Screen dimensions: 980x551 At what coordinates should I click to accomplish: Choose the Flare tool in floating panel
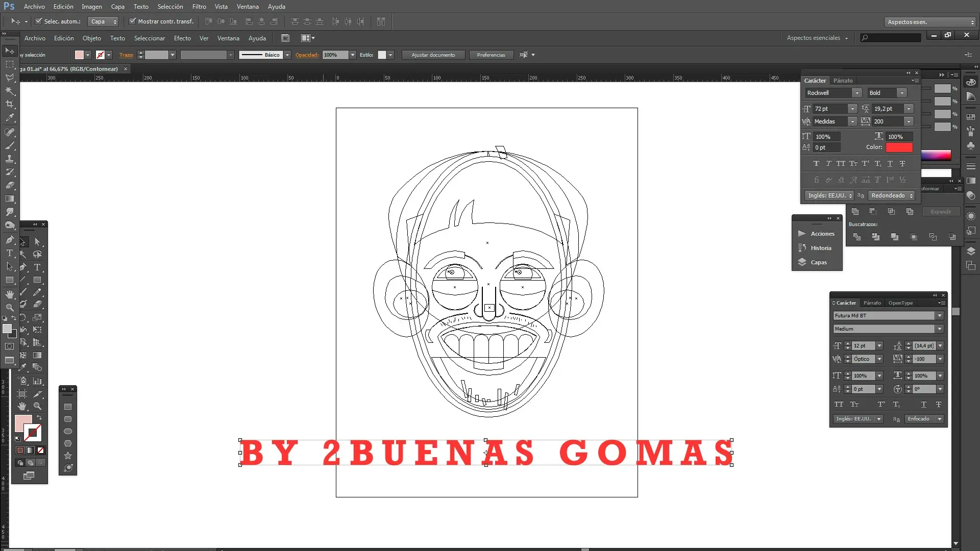[x=67, y=468]
